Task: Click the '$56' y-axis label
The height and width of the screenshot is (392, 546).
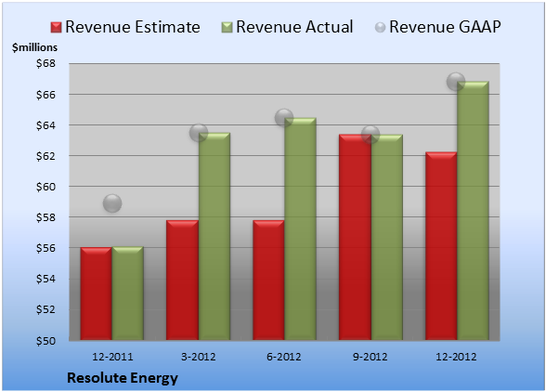Action: (x=45, y=248)
